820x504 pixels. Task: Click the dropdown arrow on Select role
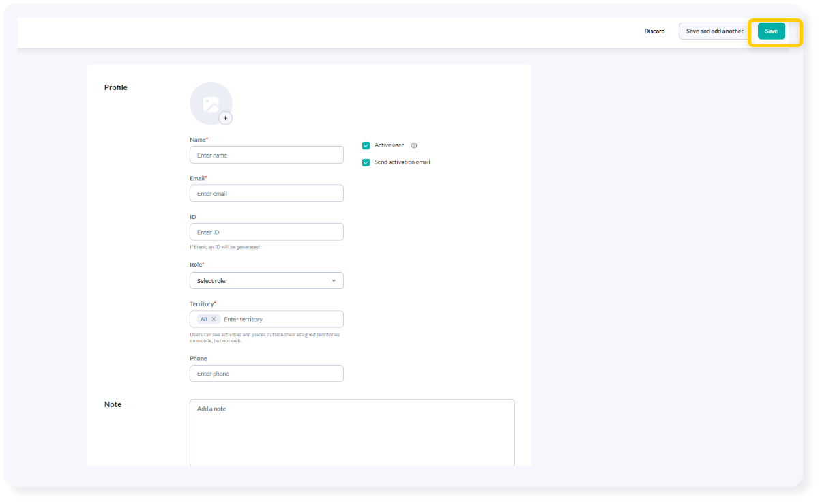(x=334, y=280)
